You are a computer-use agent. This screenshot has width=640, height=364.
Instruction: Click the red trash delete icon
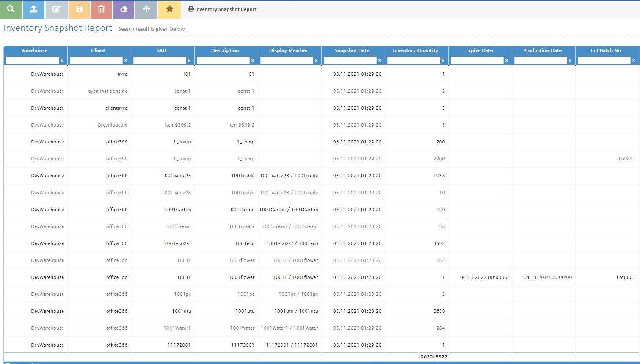tap(102, 9)
